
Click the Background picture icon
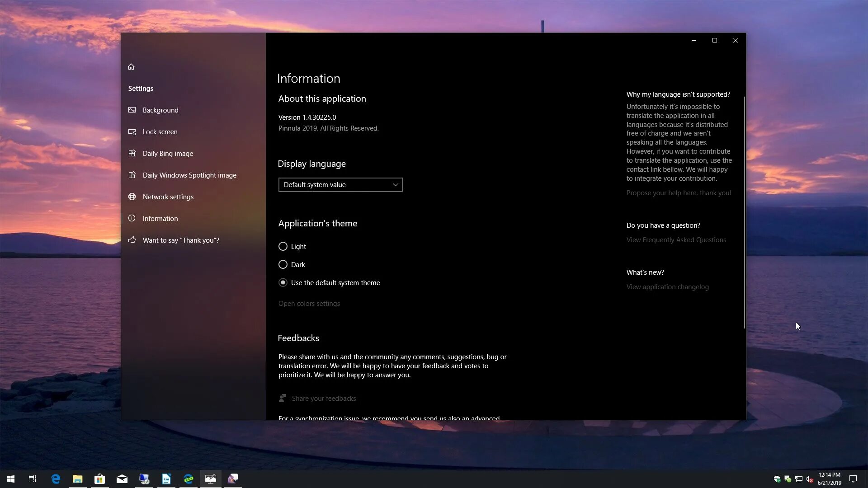point(132,110)
